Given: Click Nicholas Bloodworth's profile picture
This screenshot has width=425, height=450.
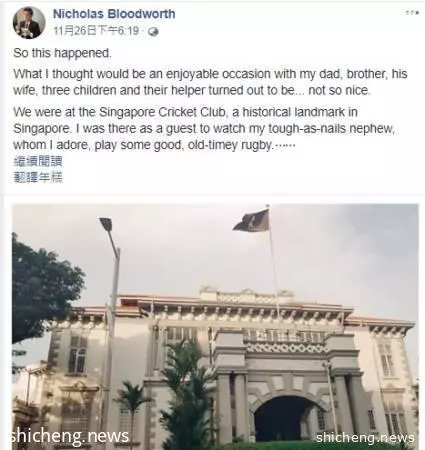Looking at the screenshot, I should pos(29,23).
